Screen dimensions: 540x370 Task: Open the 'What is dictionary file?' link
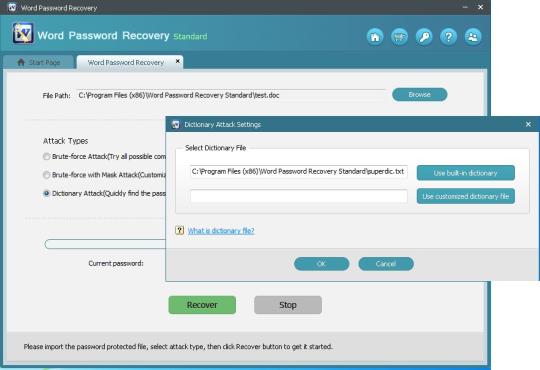[x=221, y=231]
